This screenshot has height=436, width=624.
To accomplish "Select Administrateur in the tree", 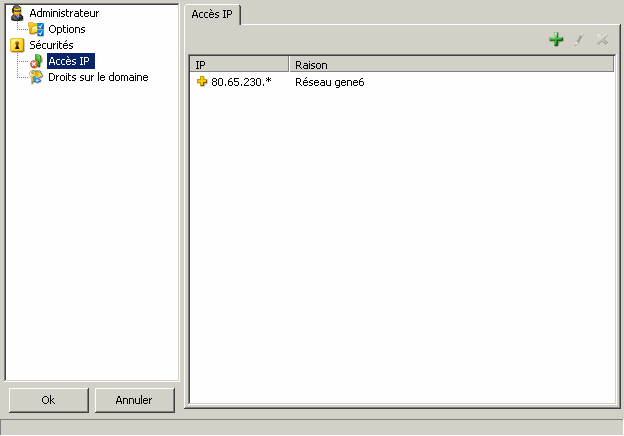I will pos(64,13).
